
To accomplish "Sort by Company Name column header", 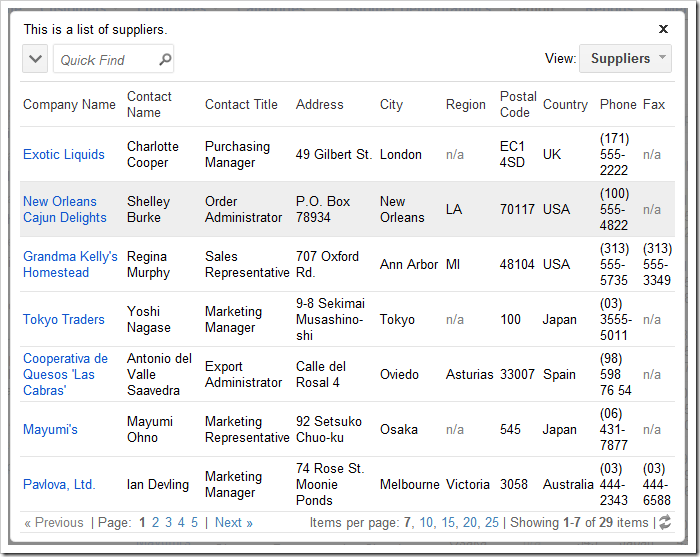I will pos(69,104).
